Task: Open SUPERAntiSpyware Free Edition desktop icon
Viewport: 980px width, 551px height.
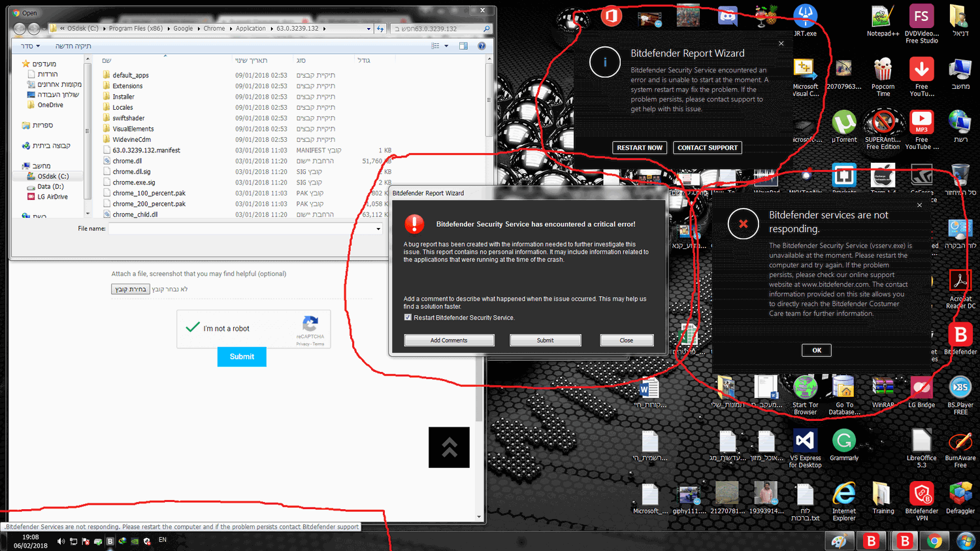Action: (x=883, y=129)
